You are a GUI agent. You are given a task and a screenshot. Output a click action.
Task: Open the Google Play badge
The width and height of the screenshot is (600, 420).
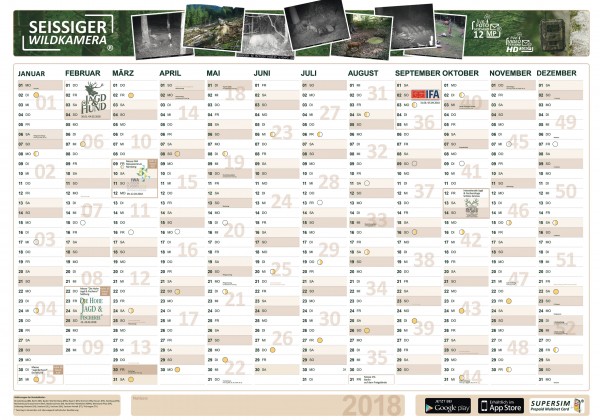[447, 406]
